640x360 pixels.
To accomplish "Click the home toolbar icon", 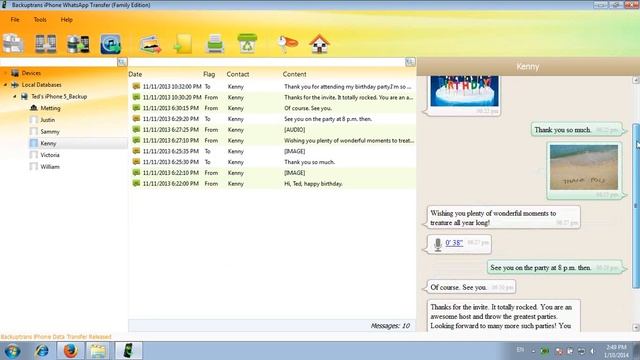I will pyautogui.click(x=319, y=44).
